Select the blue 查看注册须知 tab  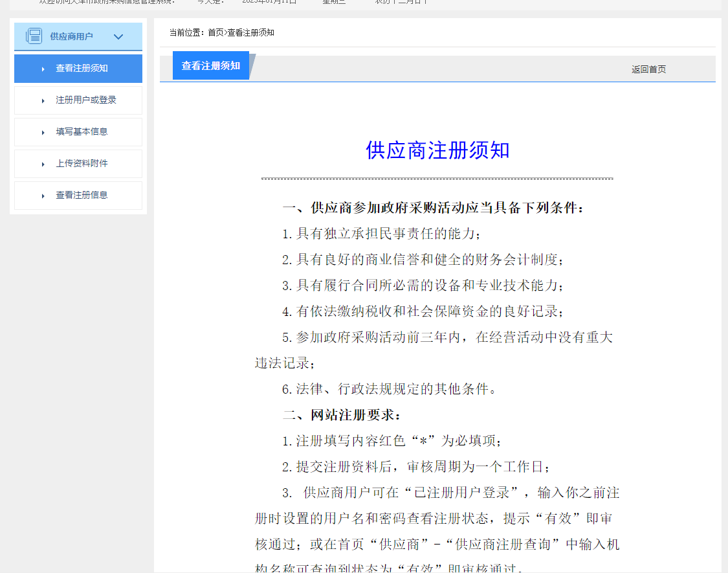(x=211, y=65)
